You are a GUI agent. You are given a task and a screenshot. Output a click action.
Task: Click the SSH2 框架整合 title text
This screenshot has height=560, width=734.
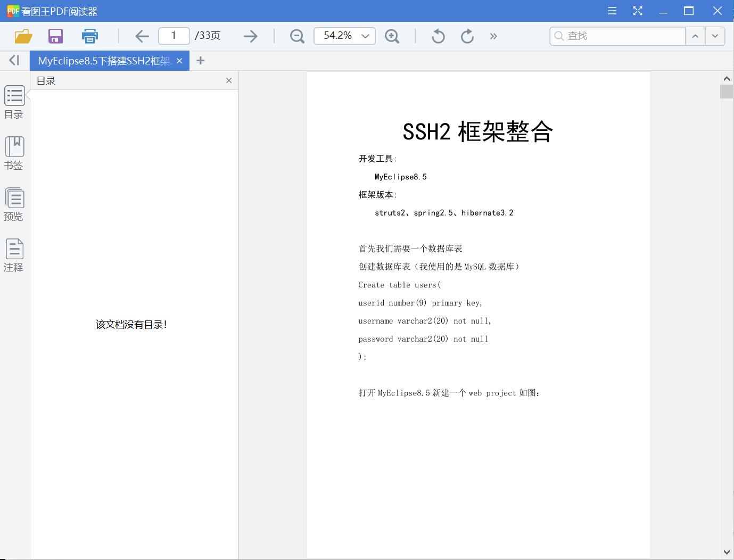click(478, 131)
